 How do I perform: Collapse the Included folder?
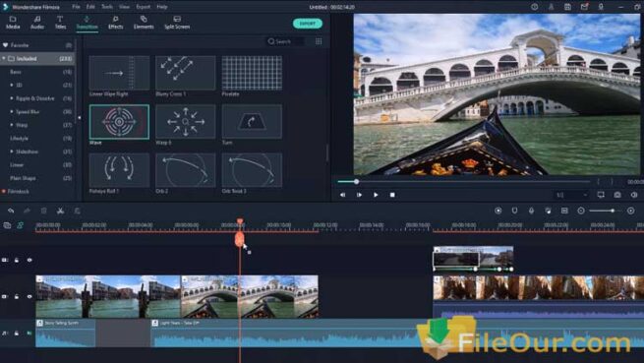pos(4,59)
